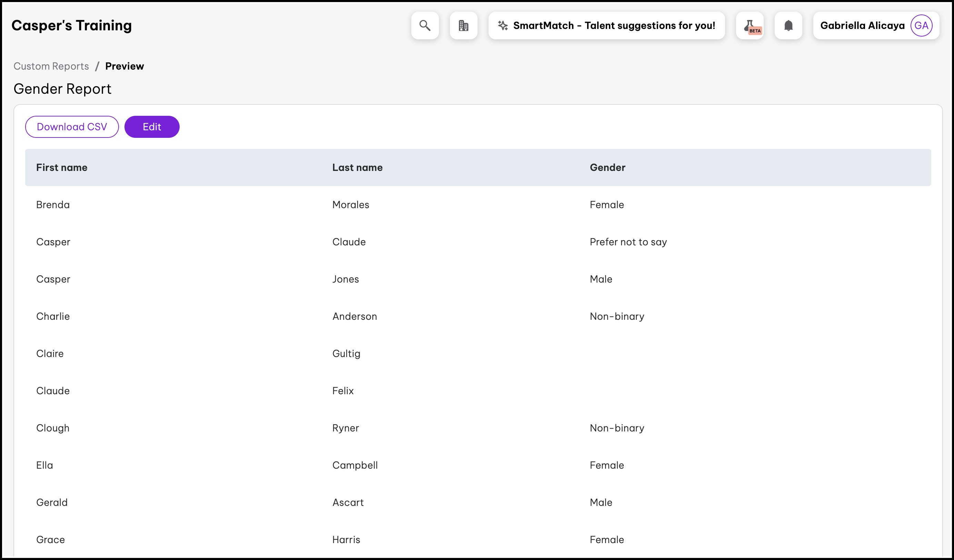The image size is (954, 560).
Task: Open Gabriella Alicaya profile menu
Action: [x=862, y=26]
